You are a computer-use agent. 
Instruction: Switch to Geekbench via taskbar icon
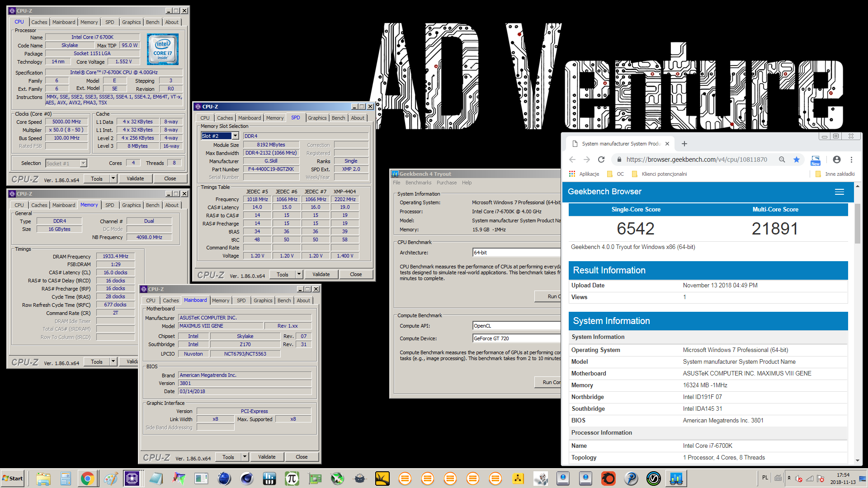676,479
